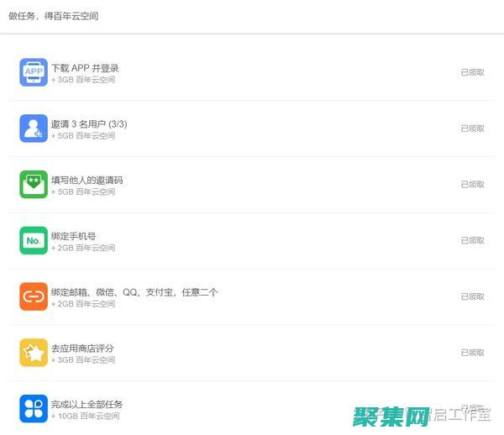Select the '去应用商店评分' task title
Screen dimensions: 504x435
pyautogui.click(x=82, y=348)
